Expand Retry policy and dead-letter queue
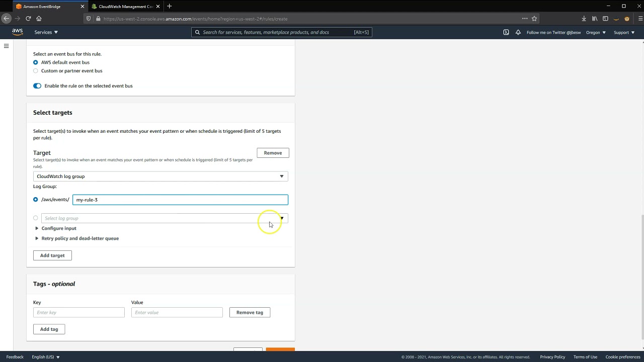 (x=76, y=238)
